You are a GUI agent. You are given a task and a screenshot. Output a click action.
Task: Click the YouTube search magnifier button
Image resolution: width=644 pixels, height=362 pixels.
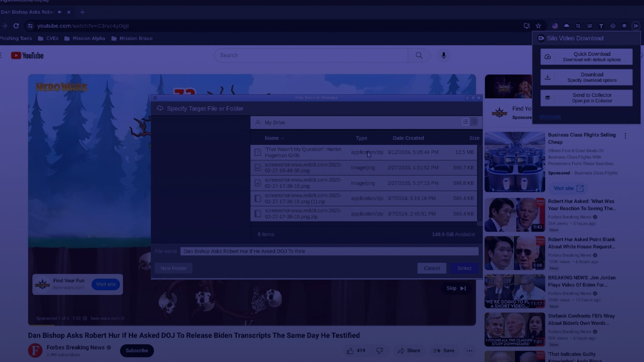click(419, 55)
